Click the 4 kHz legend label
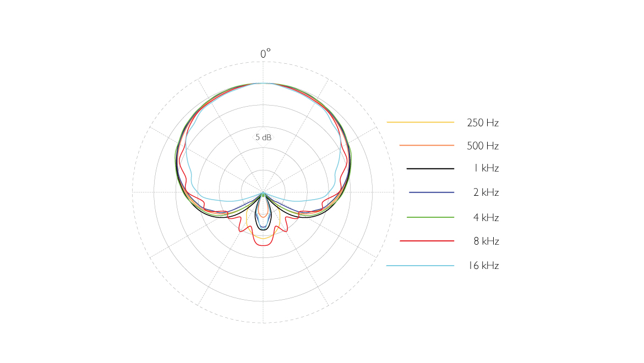644x363 pixels. coord(486,218)
